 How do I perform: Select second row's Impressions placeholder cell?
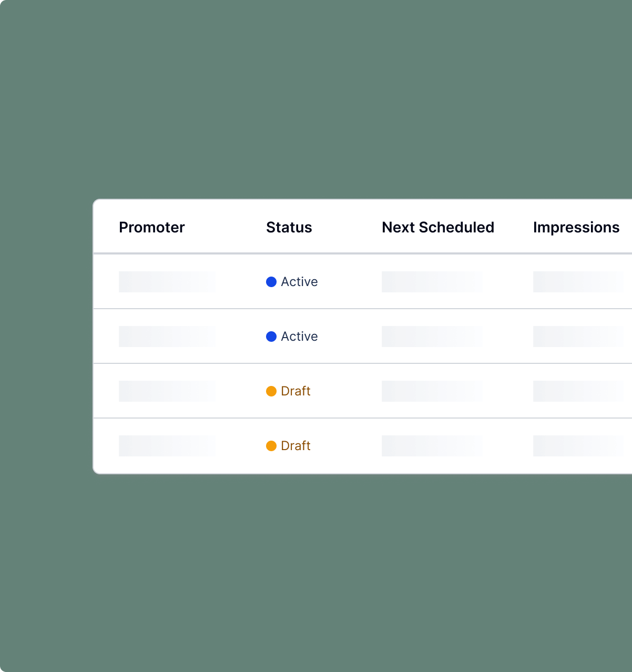578,337
